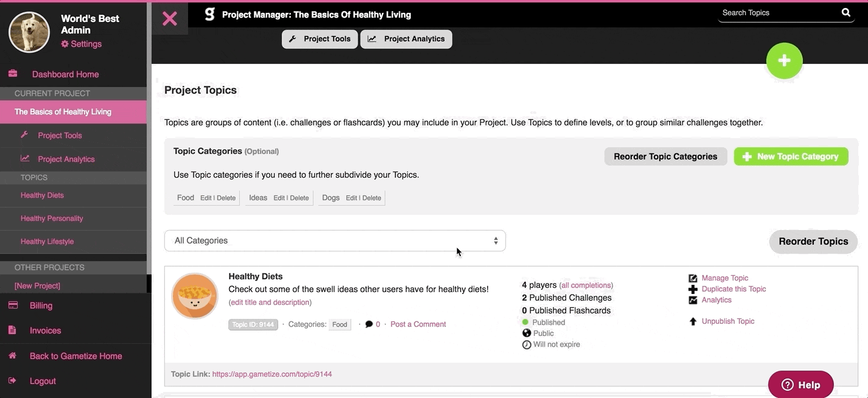Click the Food category tag on Healthy Diets

[x=340, y=324]
